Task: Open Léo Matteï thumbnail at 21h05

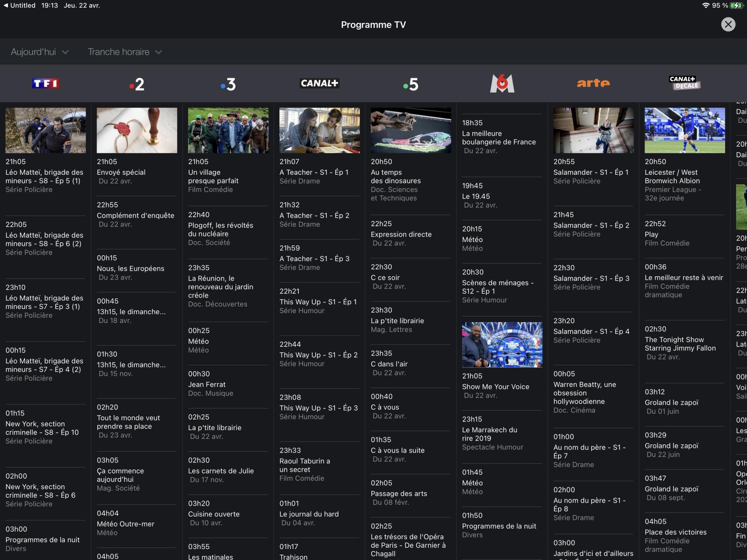Action: (46, 130)
